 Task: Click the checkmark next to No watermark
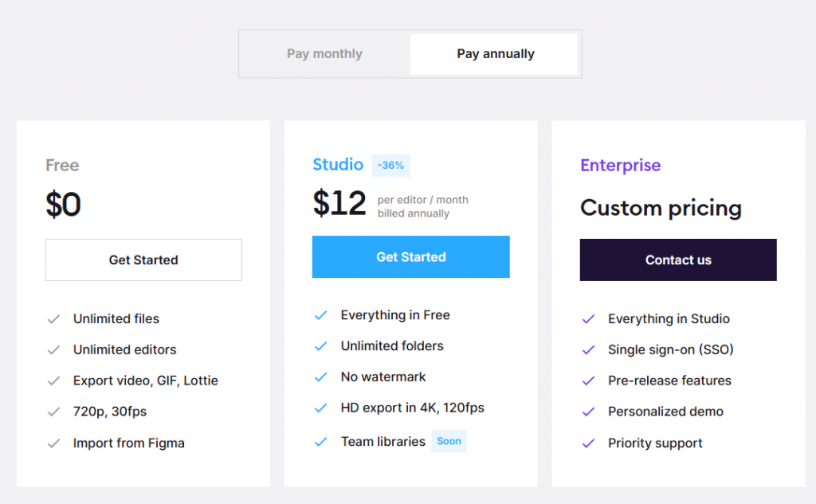click(x=321, y=377)
